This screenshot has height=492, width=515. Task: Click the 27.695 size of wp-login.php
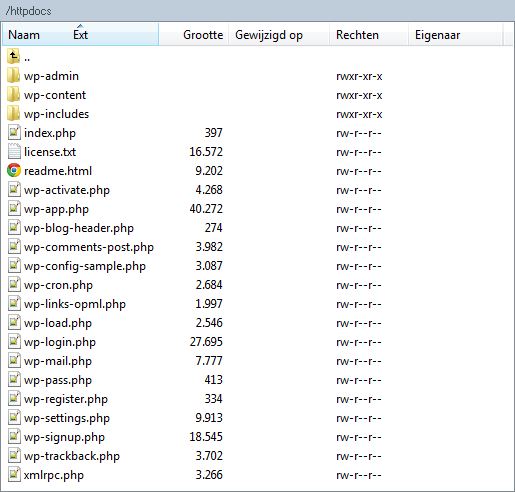[206, 342]
